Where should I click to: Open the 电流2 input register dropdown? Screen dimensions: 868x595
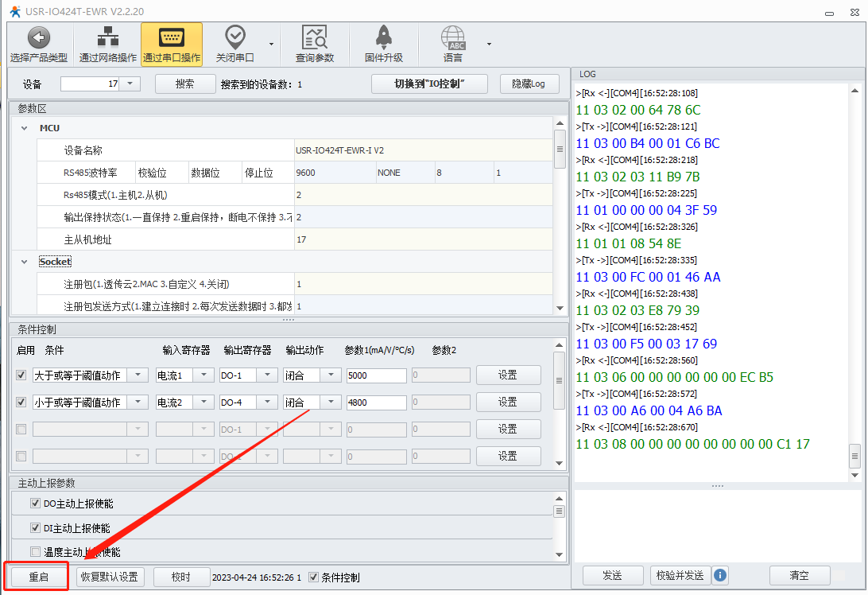[x=203, y=402]
